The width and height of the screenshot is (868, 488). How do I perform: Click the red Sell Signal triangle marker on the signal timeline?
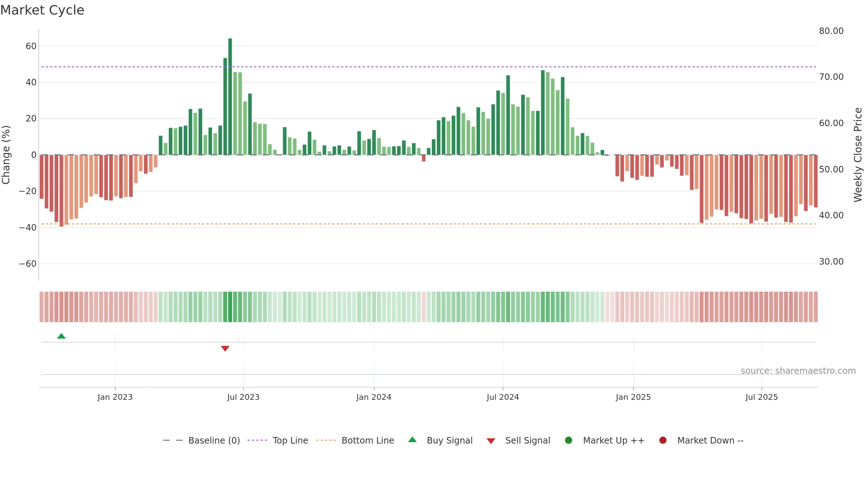(225, 348)
